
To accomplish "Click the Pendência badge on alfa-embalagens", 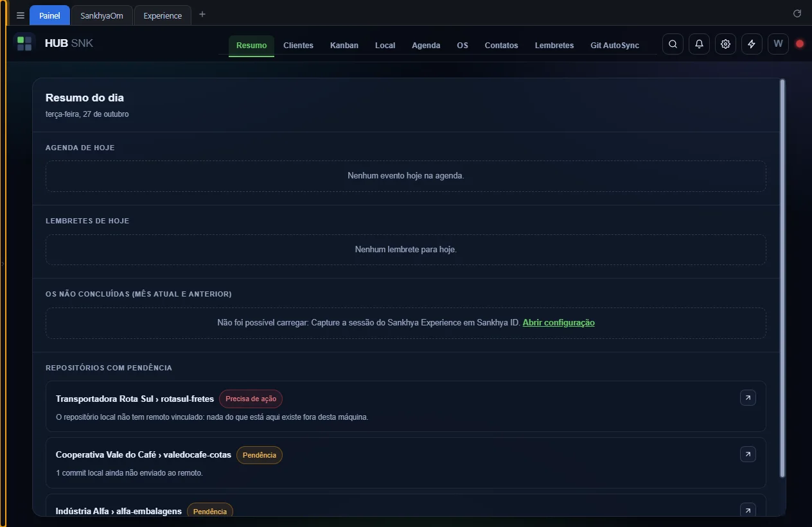I will coord(210,511).
